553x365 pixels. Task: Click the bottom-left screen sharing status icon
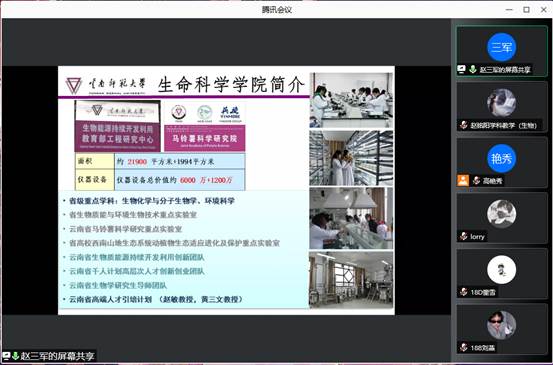click(6, 355)
